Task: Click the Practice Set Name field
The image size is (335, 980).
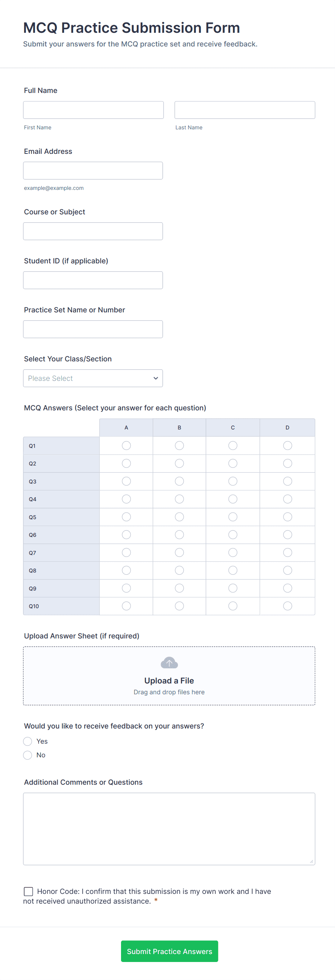Action: pos(93,329)
